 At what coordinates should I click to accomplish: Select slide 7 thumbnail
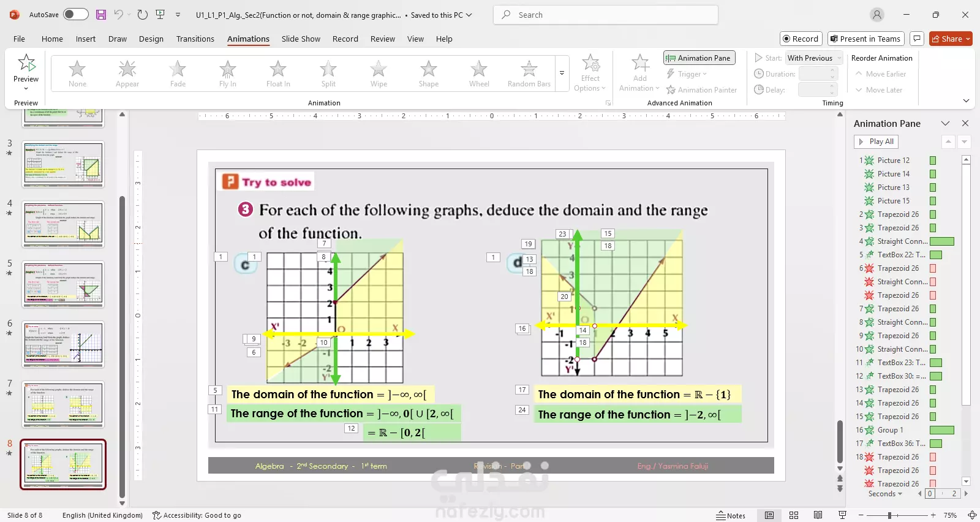63,404
